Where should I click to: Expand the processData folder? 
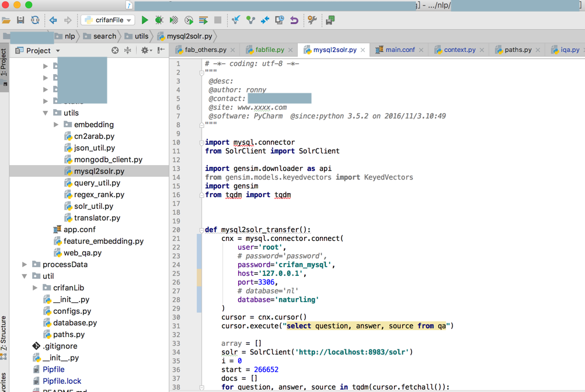coord(25,265)
